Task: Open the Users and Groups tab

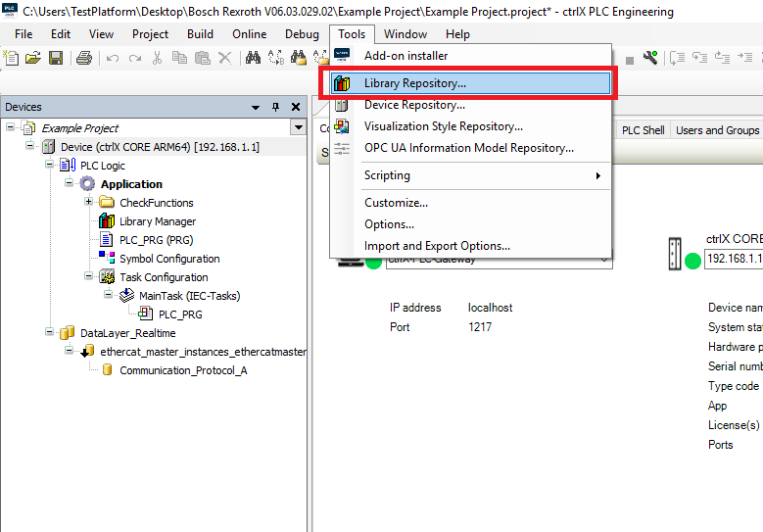Action: pyautogui.click(x=717, y=130)
